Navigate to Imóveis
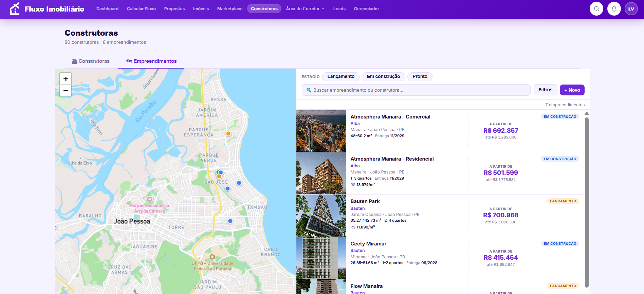The image size is (644, 294). tap(201, 9)
